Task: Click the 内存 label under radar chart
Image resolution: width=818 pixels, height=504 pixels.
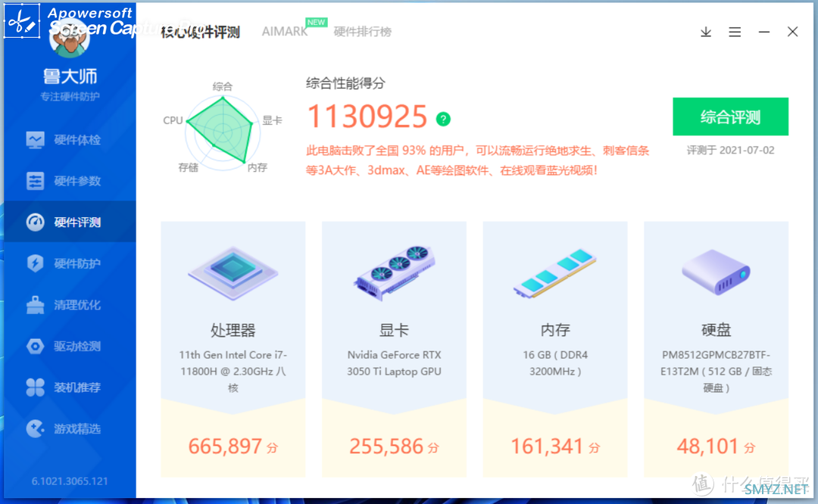Action: tap(258, 167)
